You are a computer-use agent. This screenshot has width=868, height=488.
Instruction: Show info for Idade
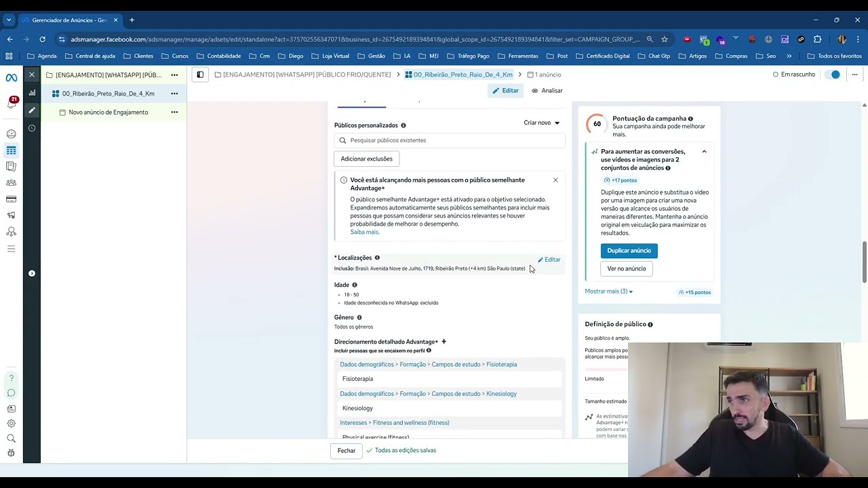(355, 285)
